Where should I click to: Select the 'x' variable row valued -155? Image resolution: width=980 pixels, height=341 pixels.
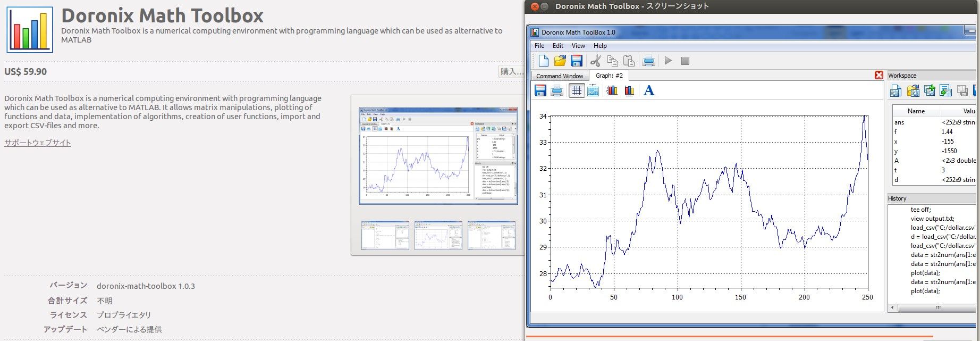(x=934, y=142)
